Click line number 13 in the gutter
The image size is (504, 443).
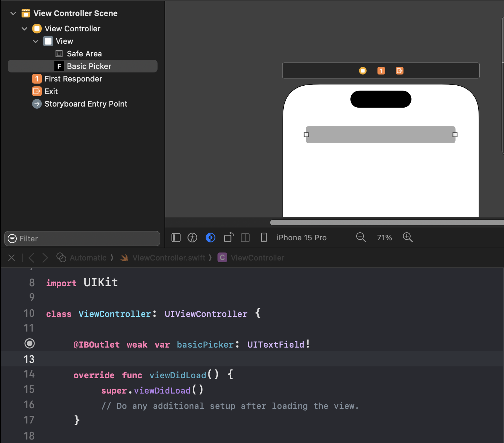(29, 359)
